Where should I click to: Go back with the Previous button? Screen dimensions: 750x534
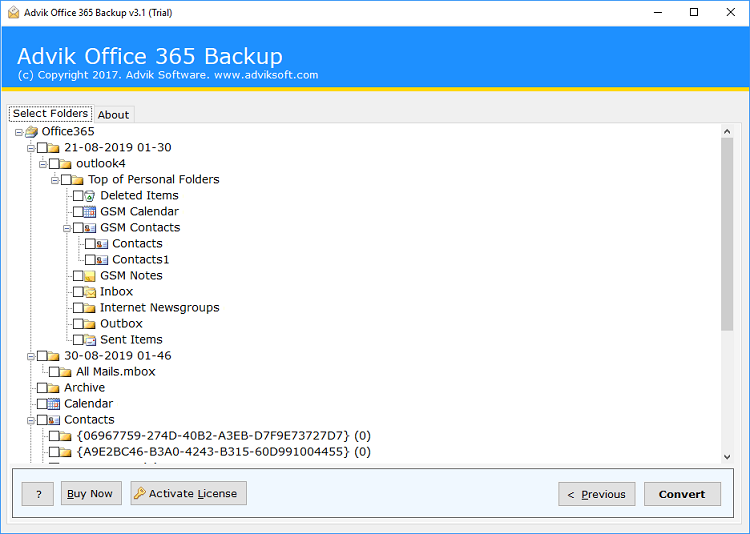click(x=596, y=494)
